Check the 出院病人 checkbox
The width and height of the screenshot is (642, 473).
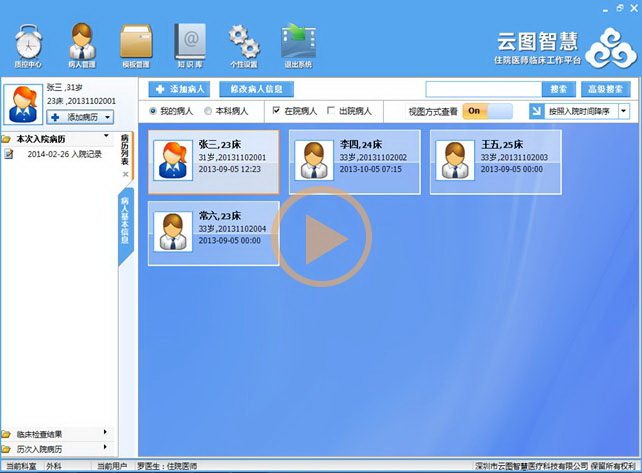tap(331, 111)
